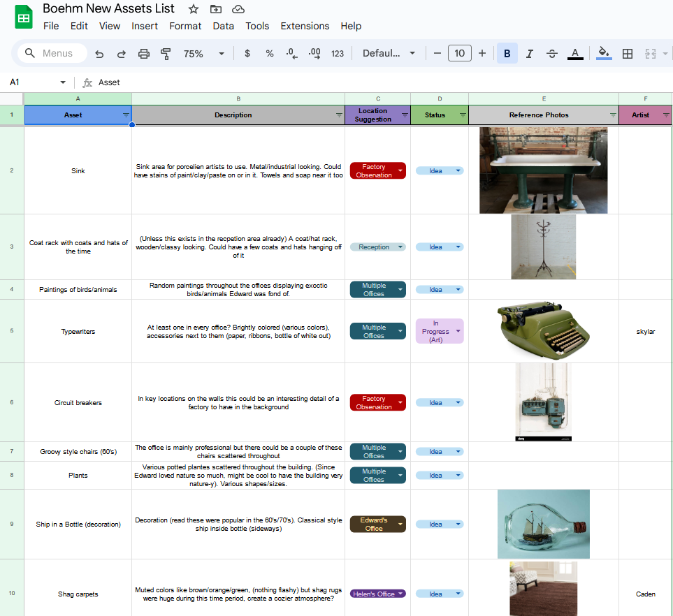Image resolution: width=673 pixels, height=616 pixels.
Task: Click the font size field showing 10
Action: 460,53
